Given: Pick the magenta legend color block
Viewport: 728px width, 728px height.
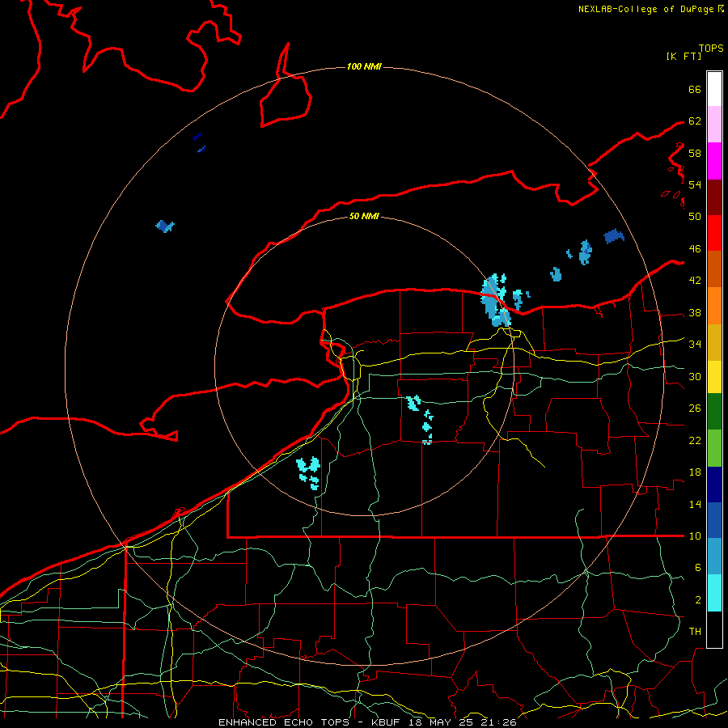Looking at the screenshot, I should tap(714, 161).
